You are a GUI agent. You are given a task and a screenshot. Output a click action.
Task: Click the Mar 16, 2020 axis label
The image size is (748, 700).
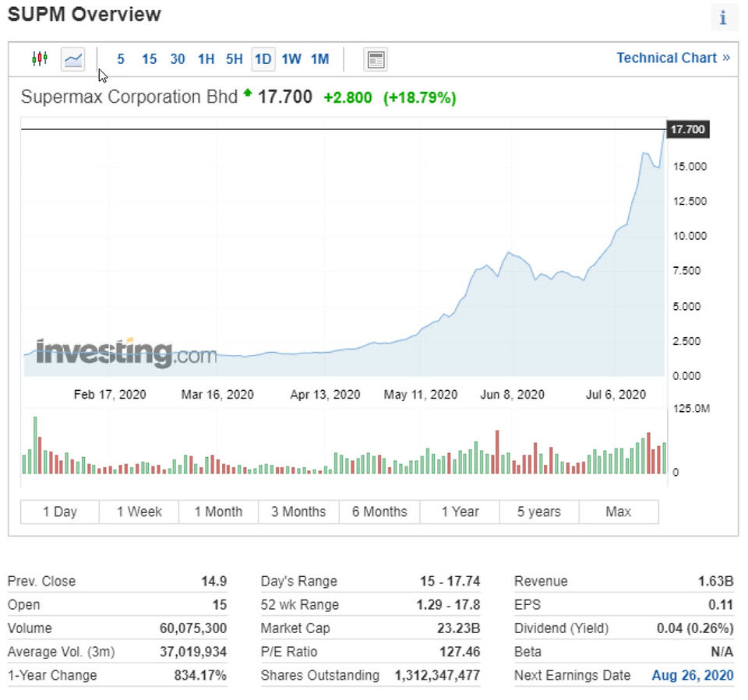tap(217, 394)
